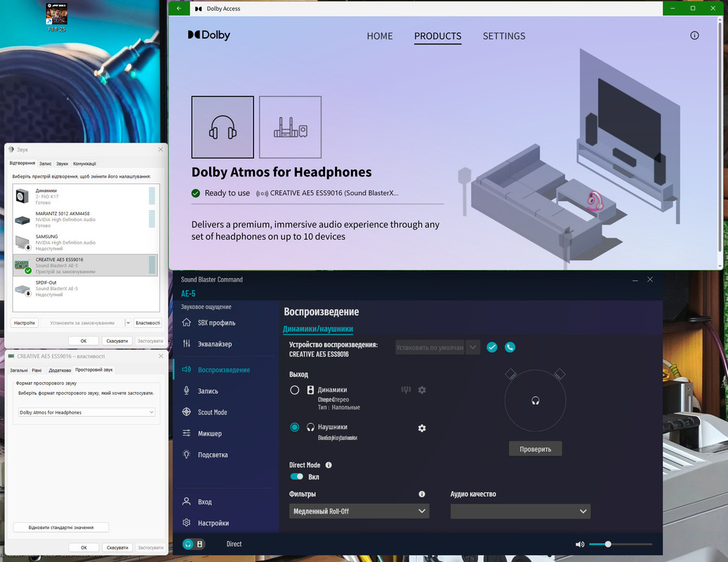Click the default communication phone icon
This screenshot has height=562, width=728.
tap(510, 347)
